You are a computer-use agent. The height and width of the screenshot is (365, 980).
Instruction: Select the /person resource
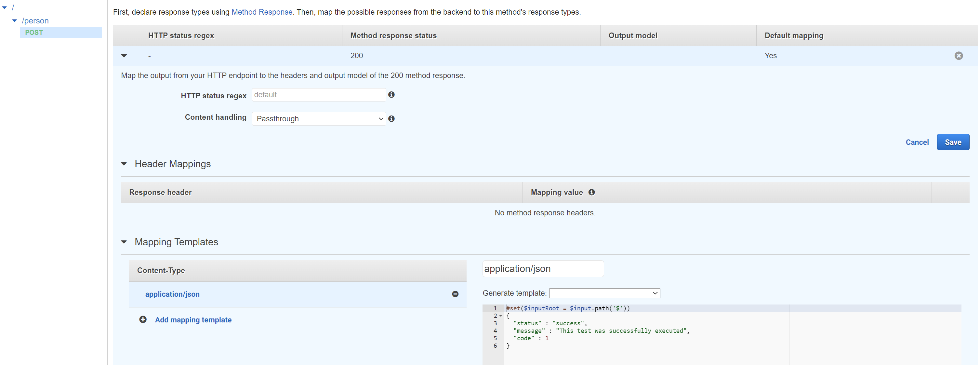coord(35,21)
